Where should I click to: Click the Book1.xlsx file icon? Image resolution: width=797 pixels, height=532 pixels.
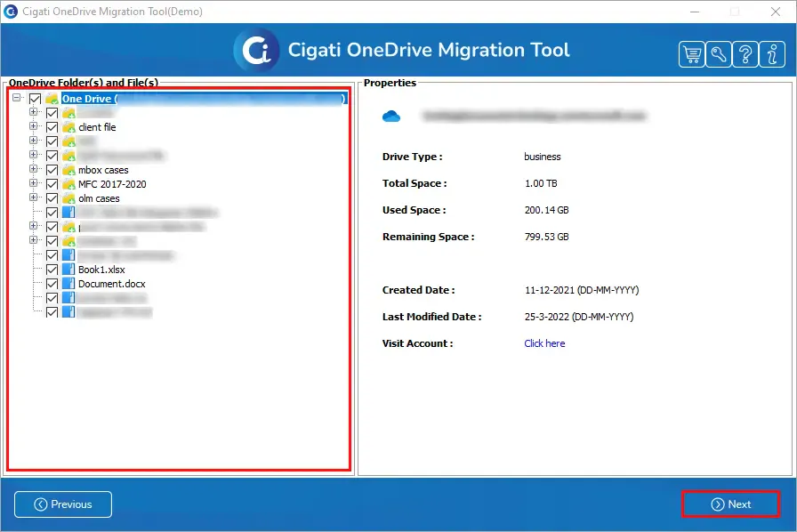click(68, 270)
